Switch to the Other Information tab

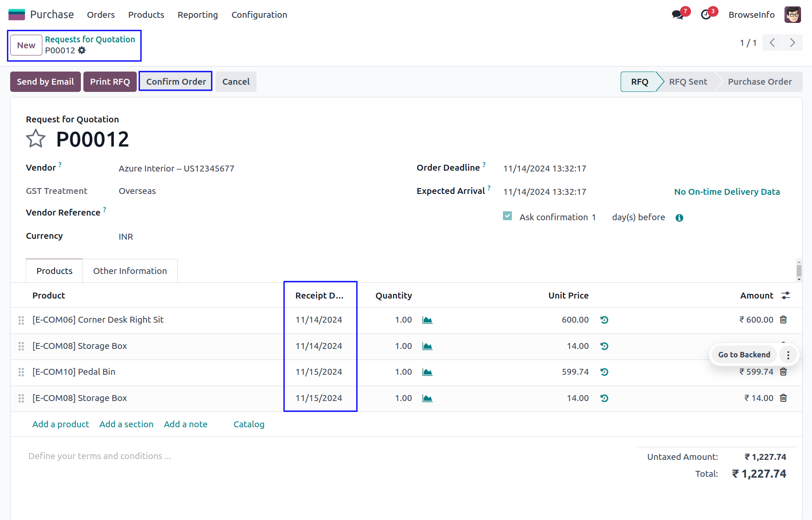coord(130,271)
